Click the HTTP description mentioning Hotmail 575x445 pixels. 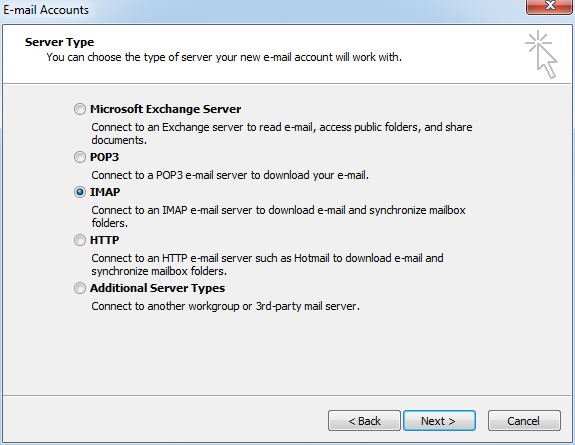267,265
